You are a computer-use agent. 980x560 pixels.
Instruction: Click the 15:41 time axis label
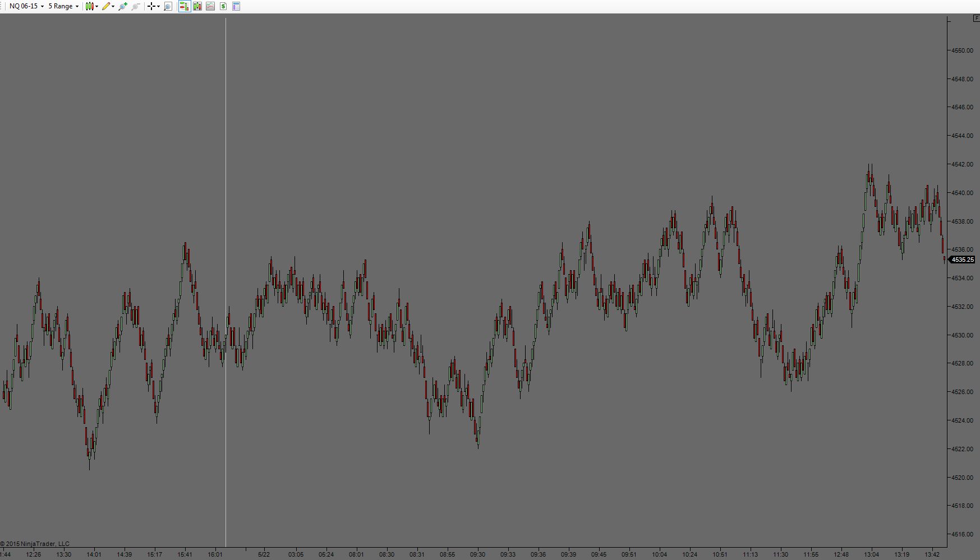(x=185, y=554)
